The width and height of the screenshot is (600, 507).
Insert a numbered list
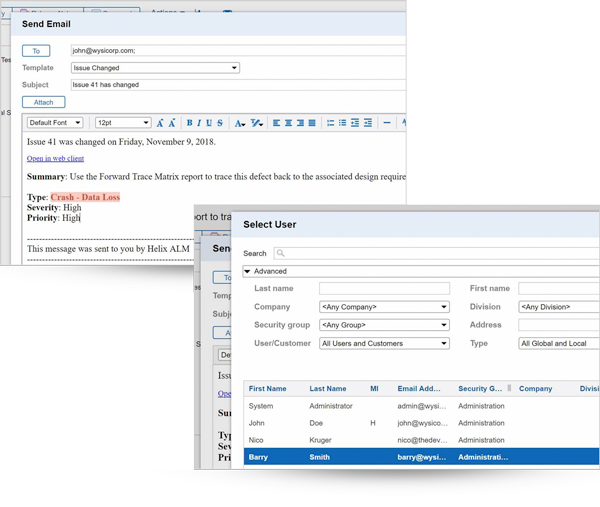(x=331, y=123)
